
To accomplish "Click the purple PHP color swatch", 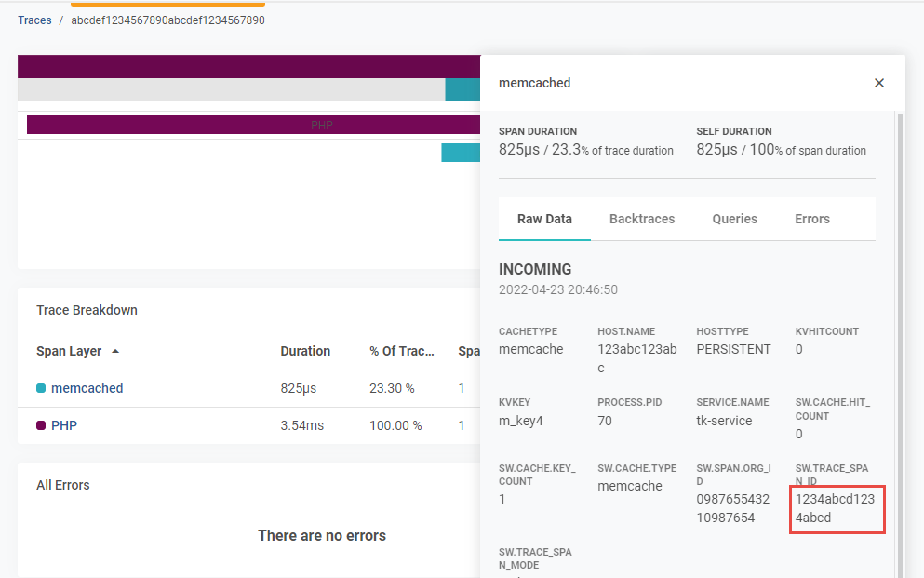I will click(41, 426).
